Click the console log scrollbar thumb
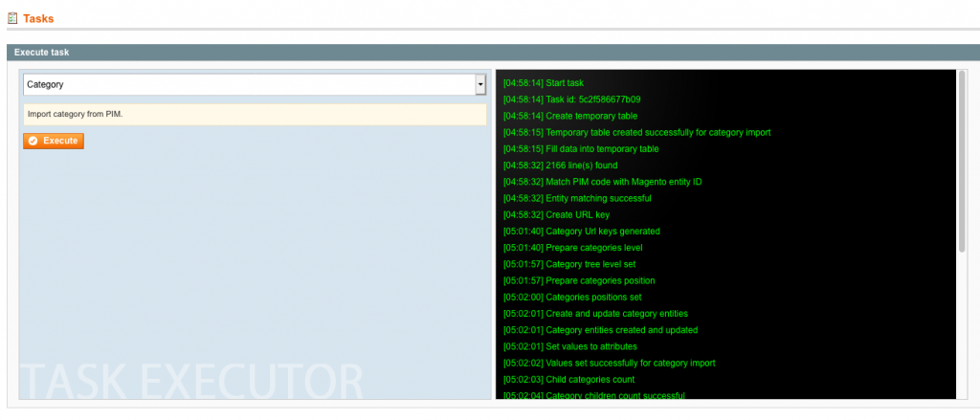Screen dimensions: 980x420 click(x=962, y=161)
